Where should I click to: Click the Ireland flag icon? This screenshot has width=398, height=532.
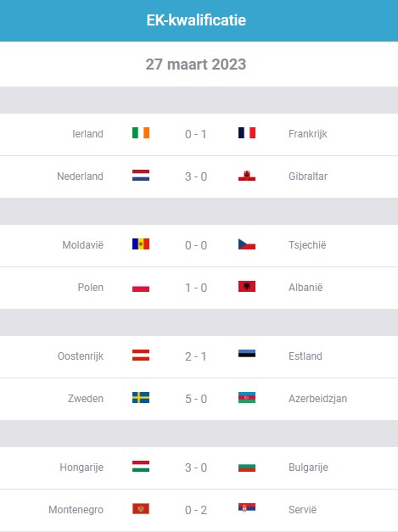[141, 132]
